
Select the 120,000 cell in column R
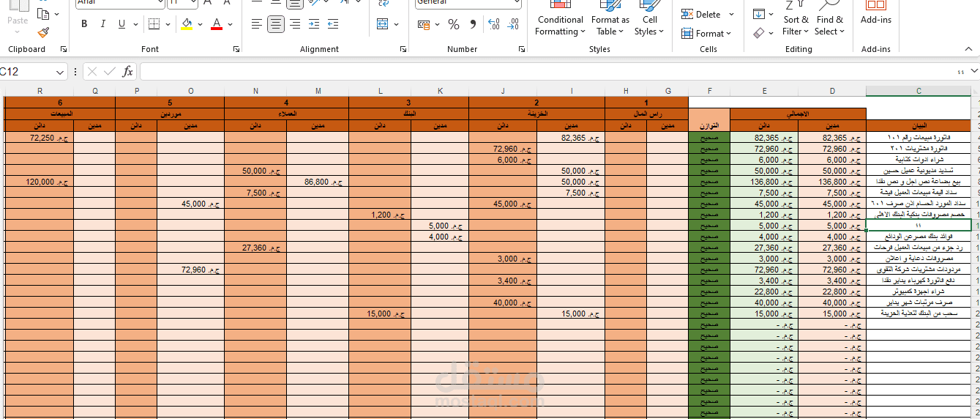coord(40,181)
